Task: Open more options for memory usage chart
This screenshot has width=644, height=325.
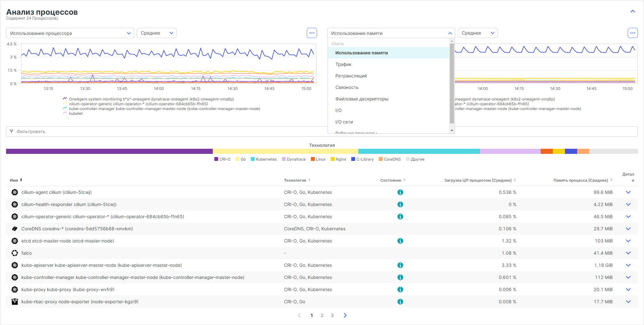Action: 632,33
